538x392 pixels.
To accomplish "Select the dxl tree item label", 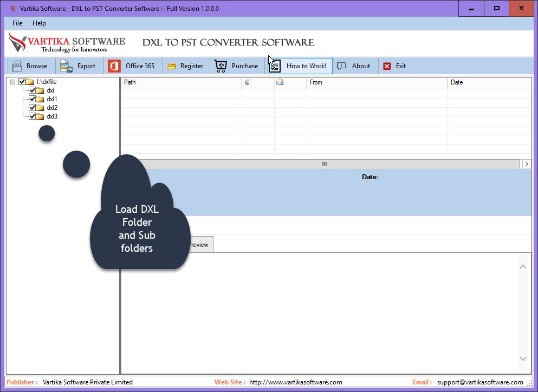I will tap(50, 90).
